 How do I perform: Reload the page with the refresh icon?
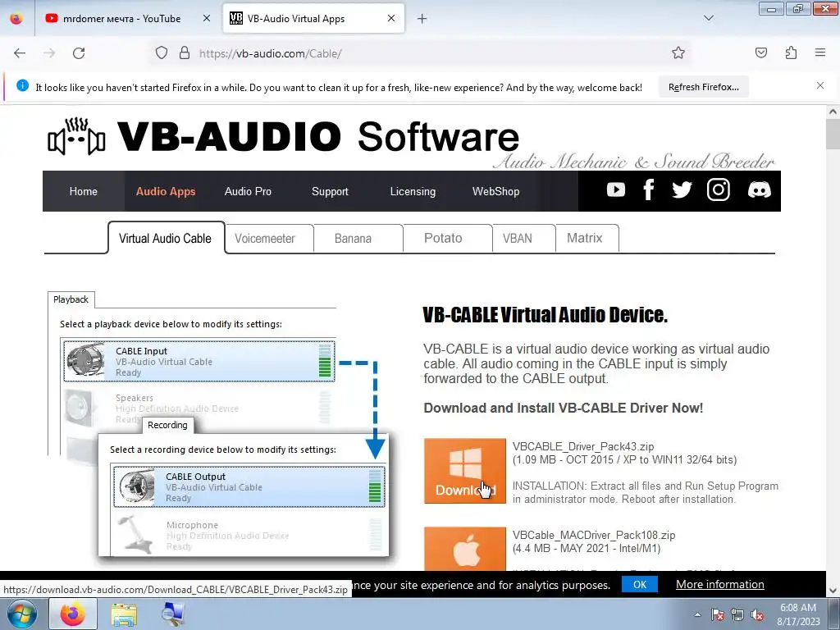point(79,53)
